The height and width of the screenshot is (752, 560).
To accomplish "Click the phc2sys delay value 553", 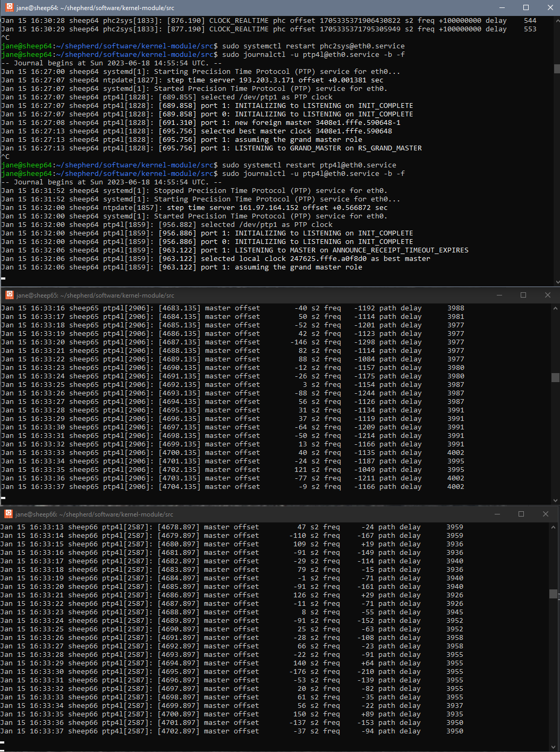I will (530, 29).
